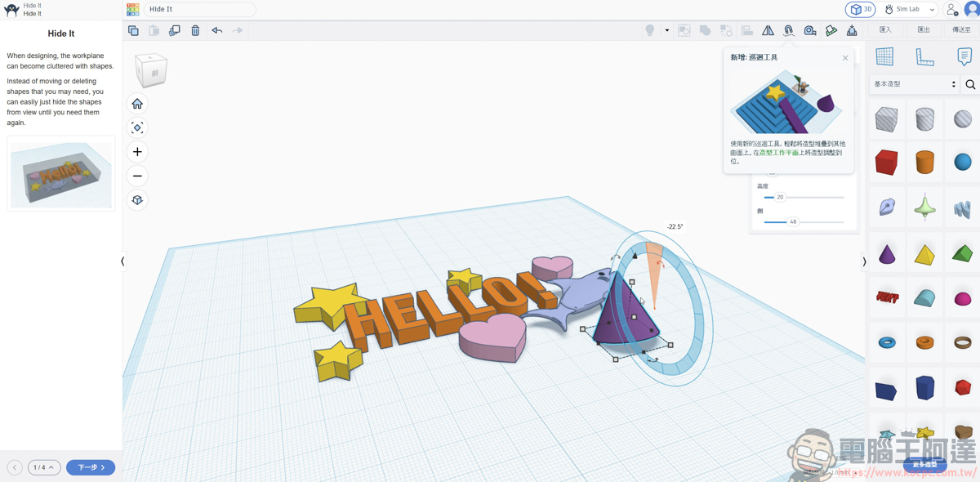
Task: Select the purple Cone shape in the panel
Action: click(886, 254)
